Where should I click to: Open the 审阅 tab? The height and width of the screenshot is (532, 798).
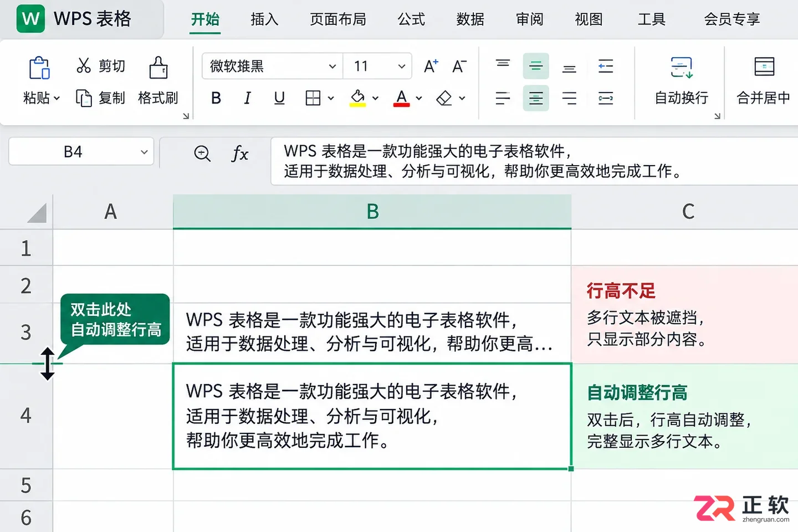pyautogui.click(x=530, y=19)
